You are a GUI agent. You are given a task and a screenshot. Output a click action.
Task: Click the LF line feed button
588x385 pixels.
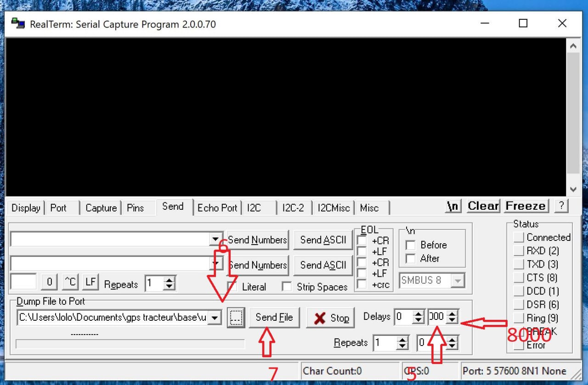click(x=90, y=282)
